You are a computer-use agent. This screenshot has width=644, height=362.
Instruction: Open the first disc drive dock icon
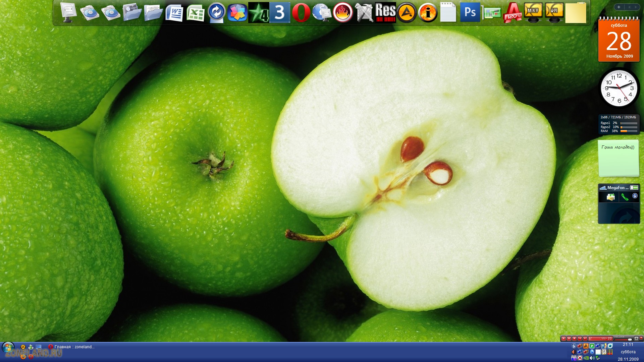[x=90, y=13]
